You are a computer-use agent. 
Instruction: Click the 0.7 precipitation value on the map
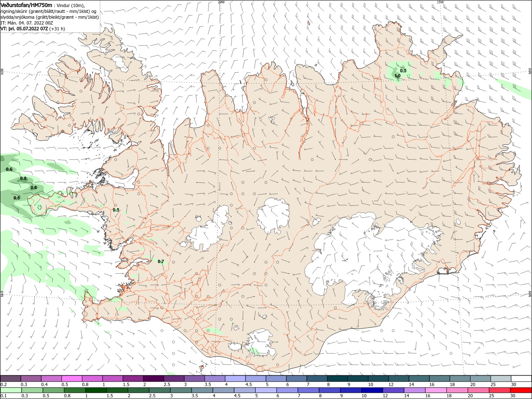[161, 261]
